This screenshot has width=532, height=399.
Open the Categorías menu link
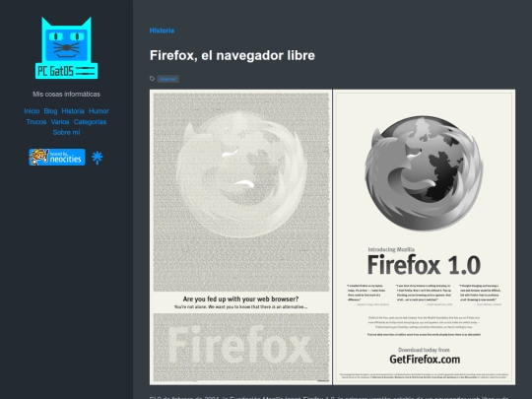click(90, 122)
